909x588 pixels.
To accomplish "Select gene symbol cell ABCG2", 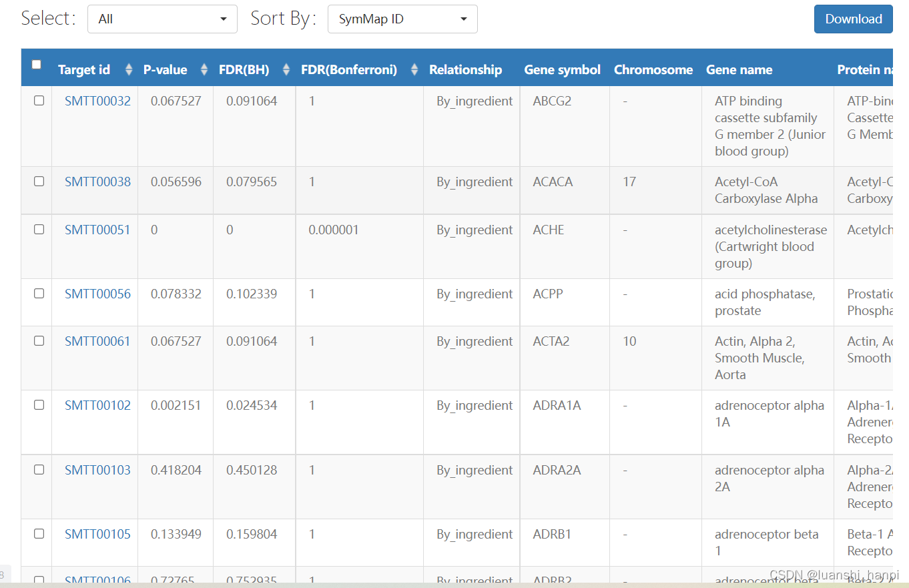I will (x=552, y=101).
